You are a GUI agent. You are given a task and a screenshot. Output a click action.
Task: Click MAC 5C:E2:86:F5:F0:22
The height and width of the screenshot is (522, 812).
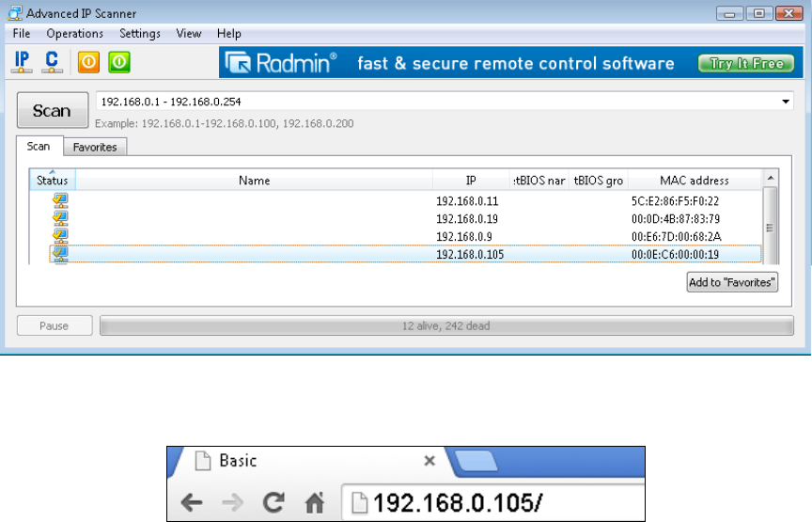click(x=676, y=201)
